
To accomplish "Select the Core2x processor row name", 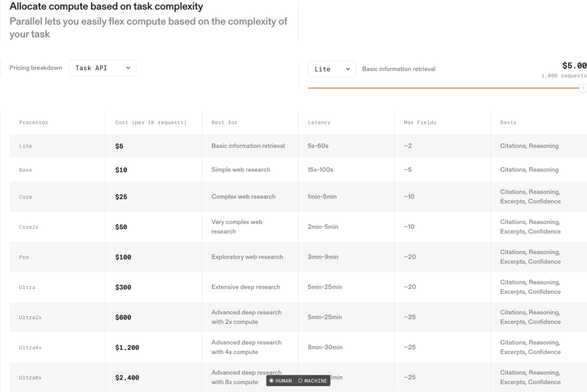I will coord(29,227).
